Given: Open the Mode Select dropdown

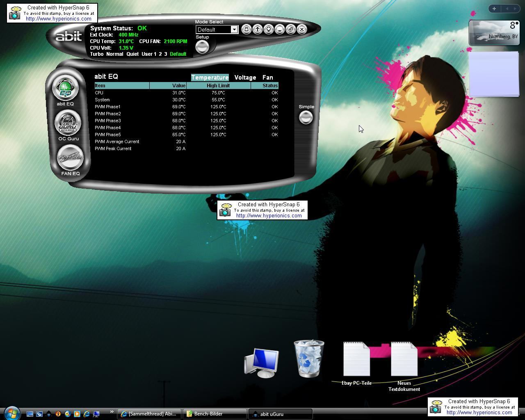Looking at the screenshot, I should [x=217, y=30].
